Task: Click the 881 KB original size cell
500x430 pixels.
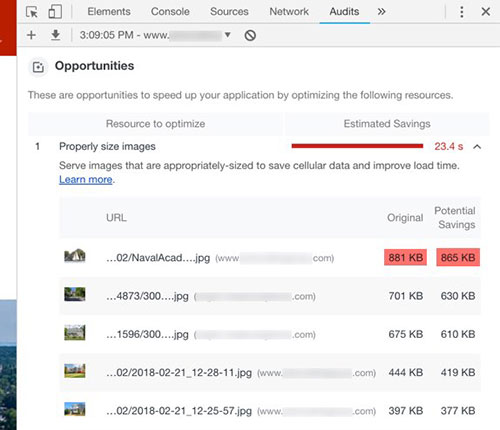Action: click(405, 257)
